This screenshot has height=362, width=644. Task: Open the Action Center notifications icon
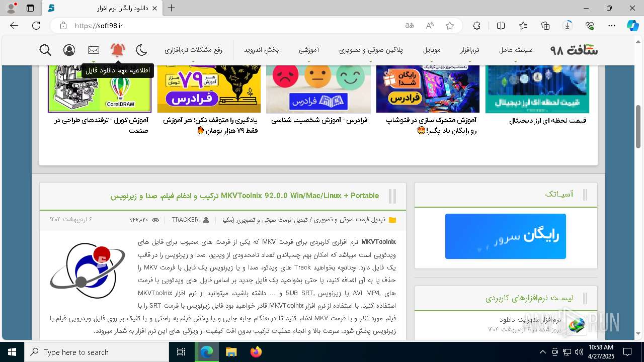pyautogui.click(x=627, y=352)
